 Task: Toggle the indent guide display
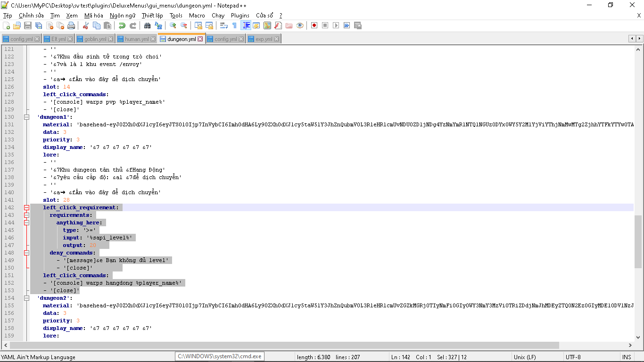(246, 25)
